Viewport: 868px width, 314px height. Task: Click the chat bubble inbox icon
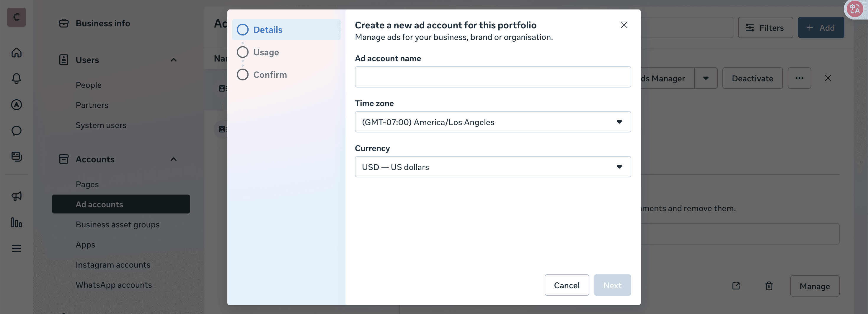pyautogui.click(x=17, y=130)
